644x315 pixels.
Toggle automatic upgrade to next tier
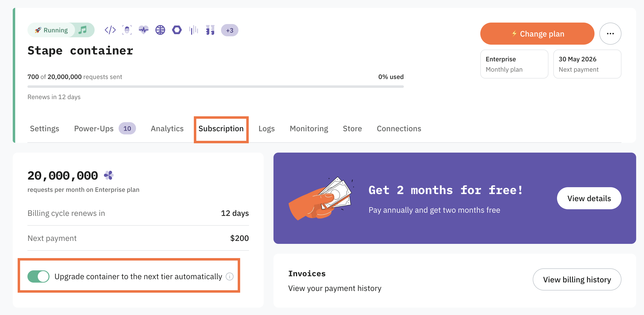click(x=38, y=276)
